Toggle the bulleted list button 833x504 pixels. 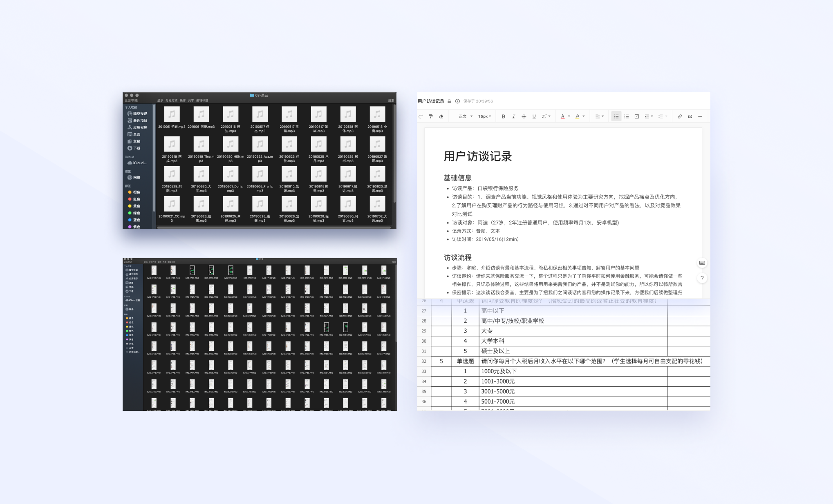coord(616,116)
